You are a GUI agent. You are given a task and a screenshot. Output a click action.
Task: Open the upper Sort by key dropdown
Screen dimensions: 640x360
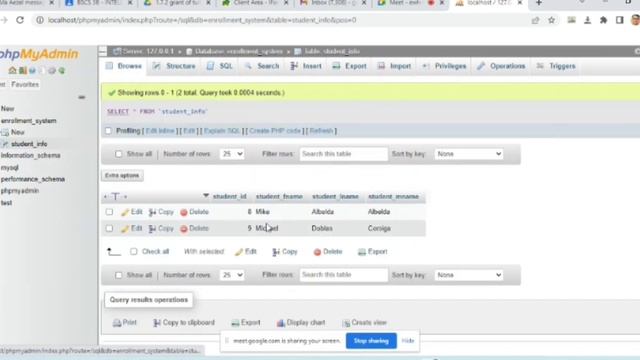(x=469, y=154)
